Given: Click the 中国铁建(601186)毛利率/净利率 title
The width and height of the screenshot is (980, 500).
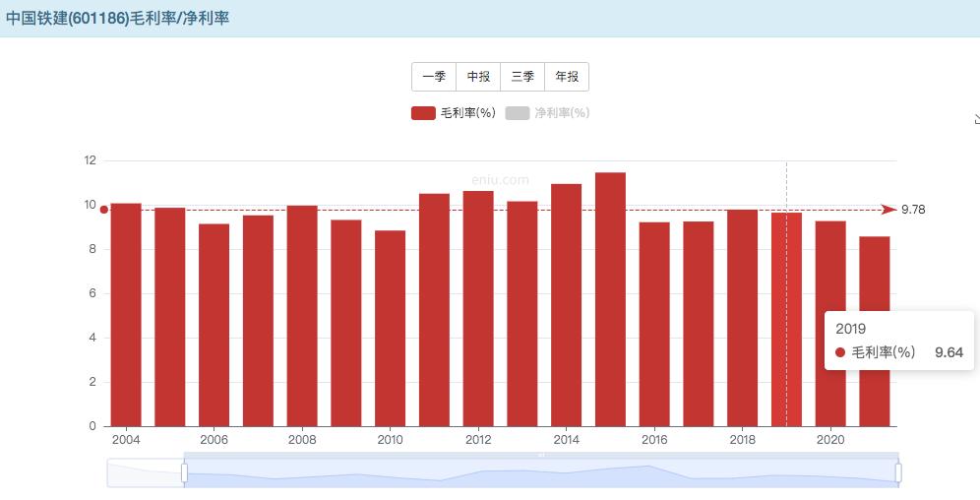Looking at the screenshot, I should tap(117, 18).
